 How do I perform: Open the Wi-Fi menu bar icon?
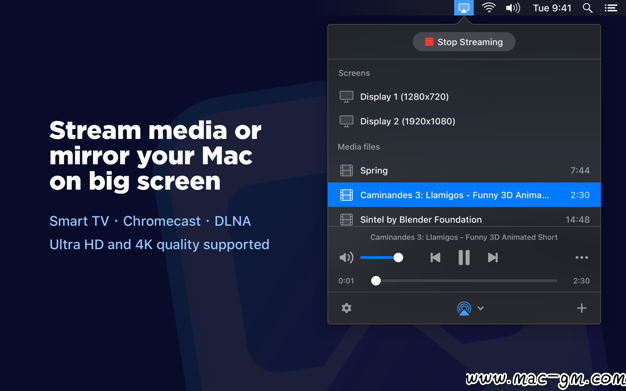coord(489,8)
